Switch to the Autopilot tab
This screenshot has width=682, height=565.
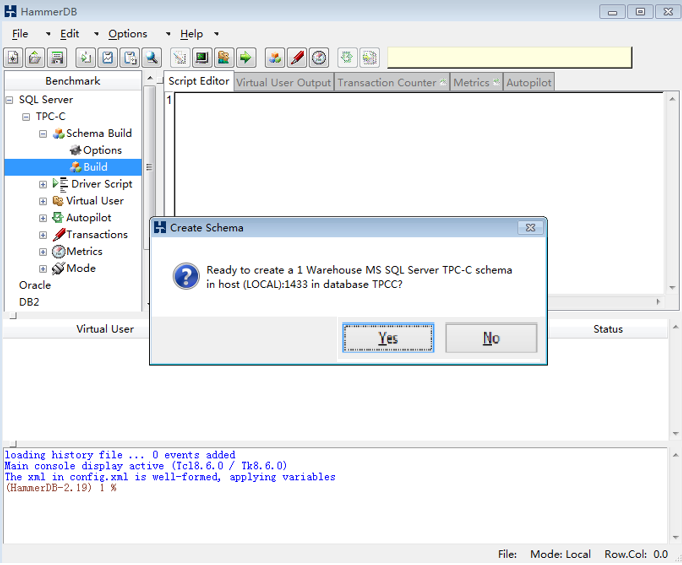point(528,82)
